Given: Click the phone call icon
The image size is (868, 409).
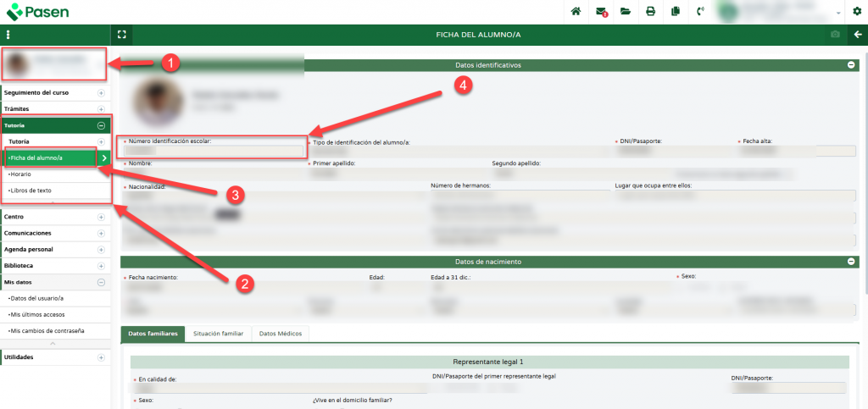Looking at the screenshot, I should [x=700, y=12].
